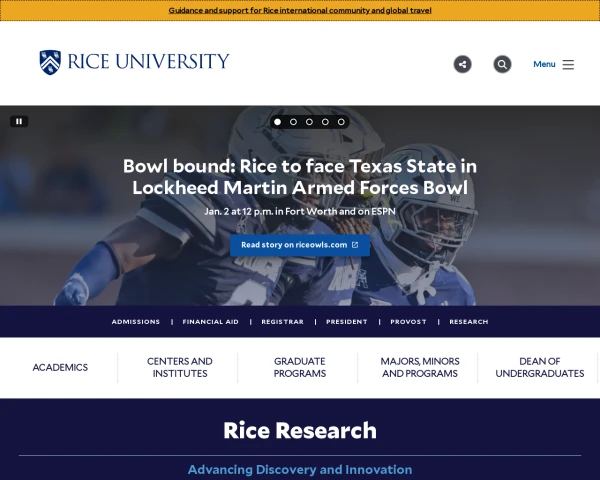This screenshot has height=480, width=600.
Task: Expand the Menu hamburger button
Action: point(553,64)
